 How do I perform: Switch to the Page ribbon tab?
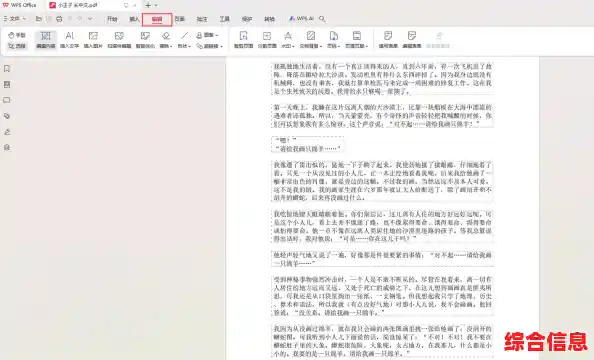pyautogui.click(x=180, y=19)
